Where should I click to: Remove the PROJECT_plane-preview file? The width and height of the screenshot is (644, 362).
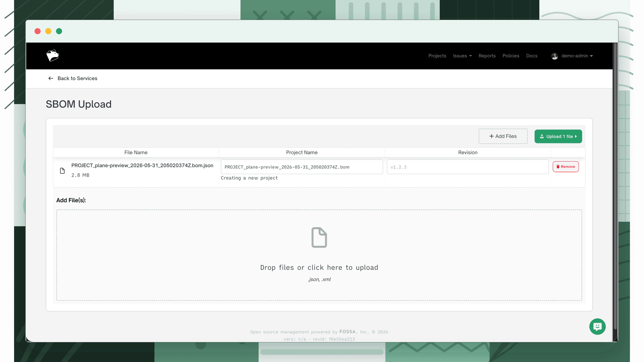[566, 167]
